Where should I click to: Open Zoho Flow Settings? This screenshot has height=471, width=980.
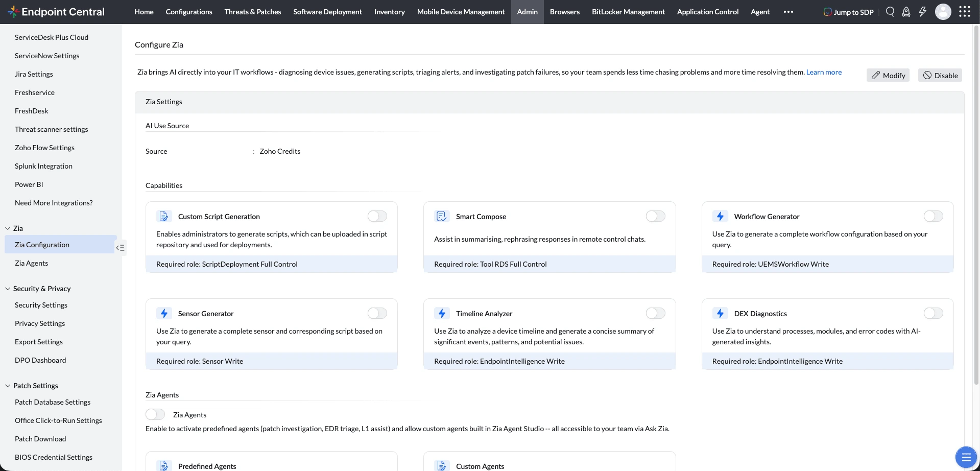tap(44, 148)
